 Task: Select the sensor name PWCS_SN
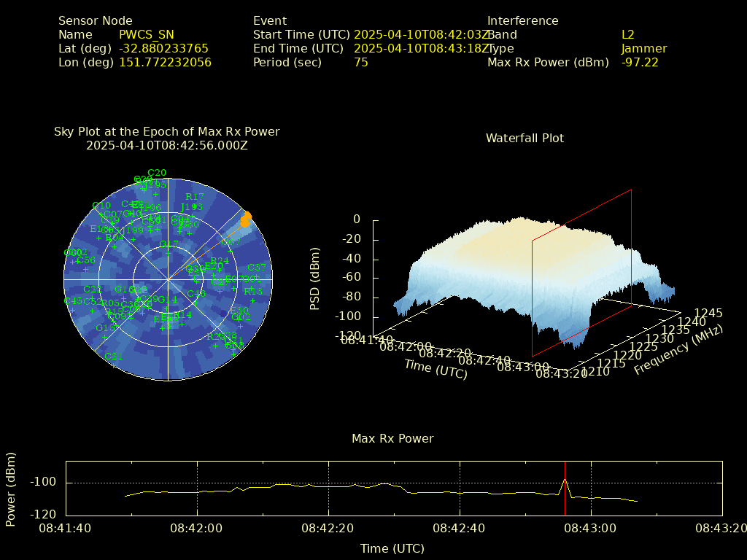click(x=147, y=35)
